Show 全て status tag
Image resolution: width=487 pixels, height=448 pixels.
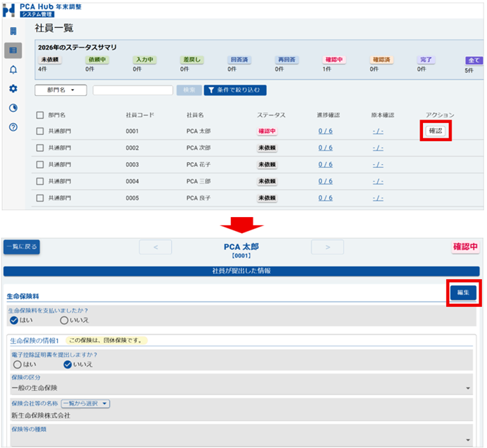pyautogui.click(x=474, y=61)
